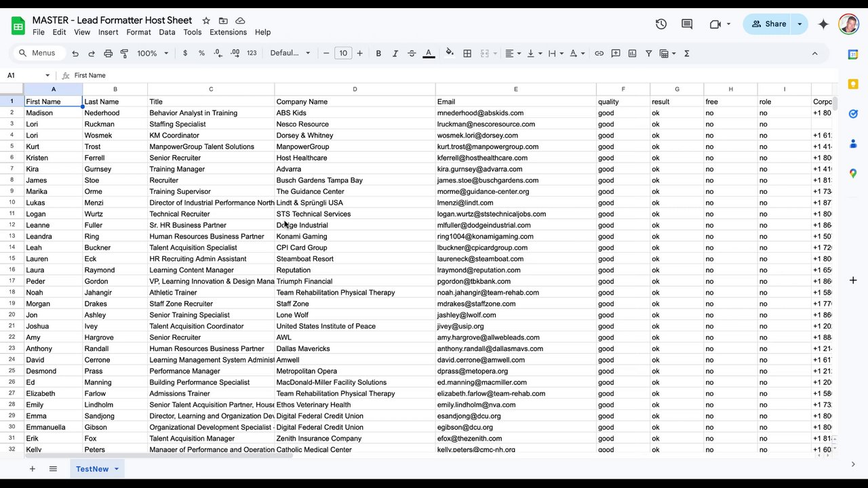Open Tasks in side panel

[x=853, y=114]
